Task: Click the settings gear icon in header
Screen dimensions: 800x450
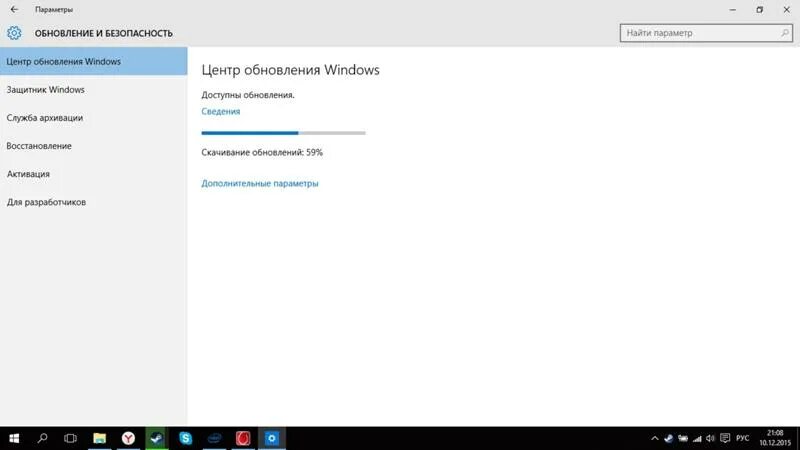Action: click(x=14, y=33)
